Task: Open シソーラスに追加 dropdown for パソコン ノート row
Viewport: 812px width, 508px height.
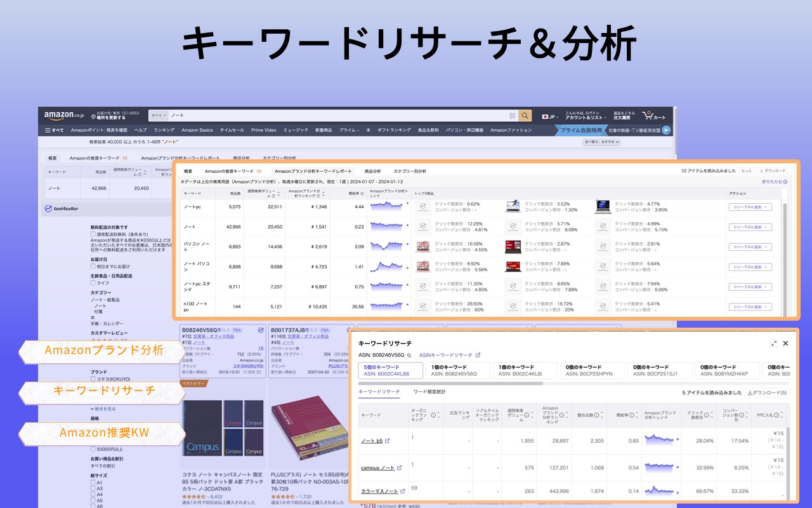Action: point(750,246)
